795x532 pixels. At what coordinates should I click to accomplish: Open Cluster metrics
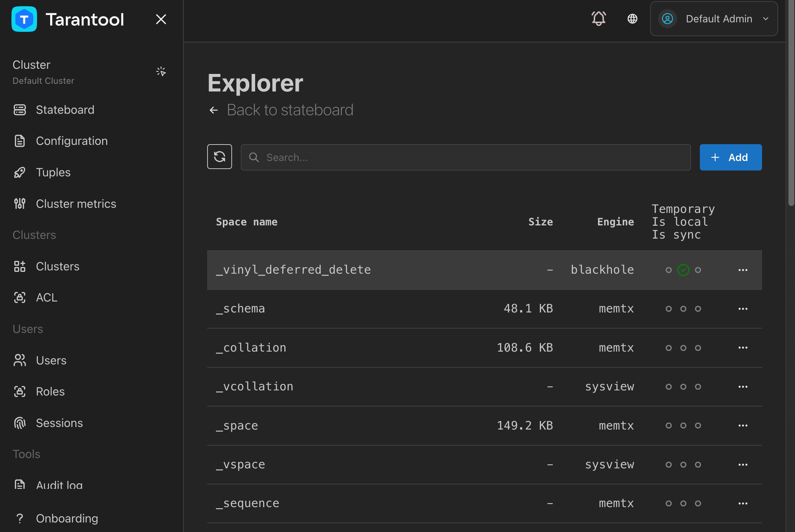tap(76, 204)
